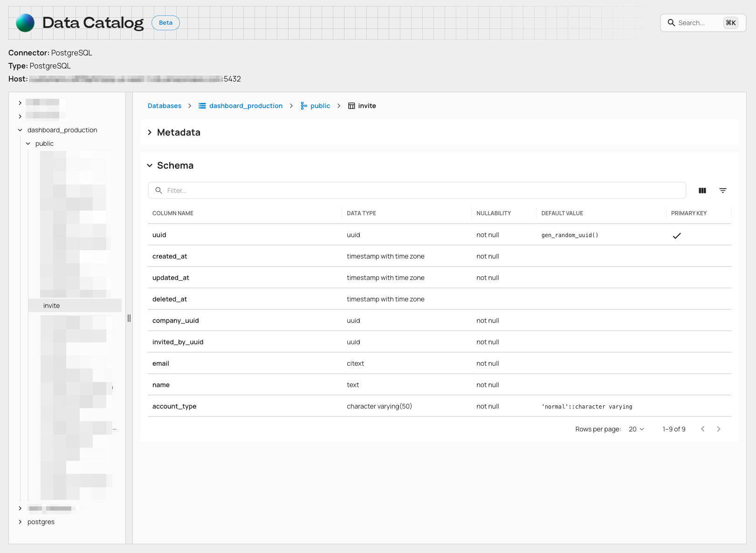
Task: Select the invite table in sidebar
Action: click(x=75, y=306)
